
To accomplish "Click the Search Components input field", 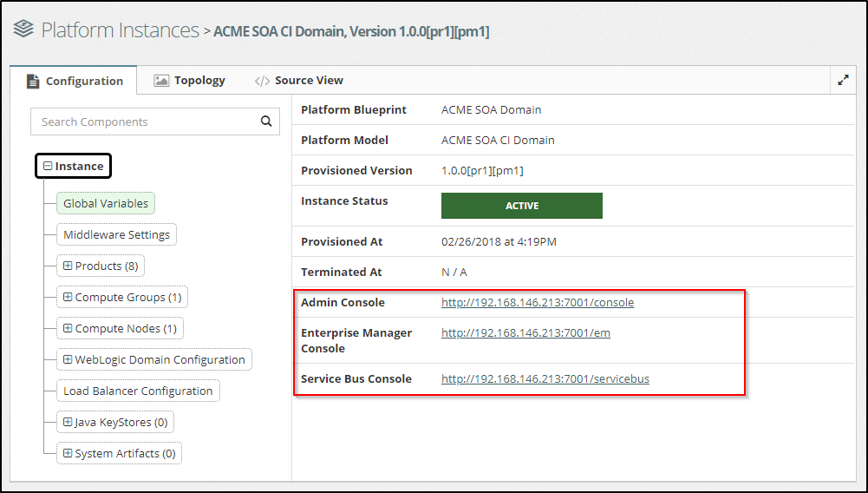I will click(x=143, y=122).
